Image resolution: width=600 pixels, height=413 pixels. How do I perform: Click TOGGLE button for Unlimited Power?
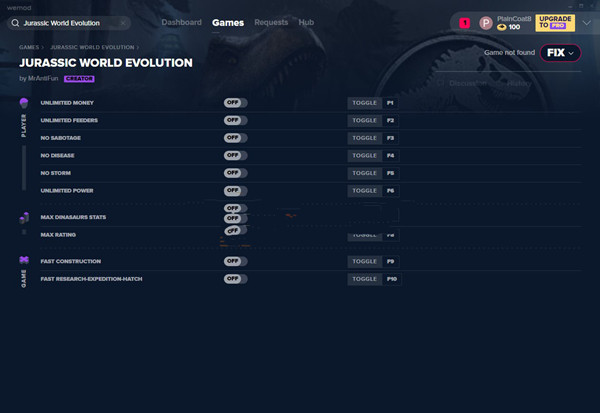click(364, 191)
